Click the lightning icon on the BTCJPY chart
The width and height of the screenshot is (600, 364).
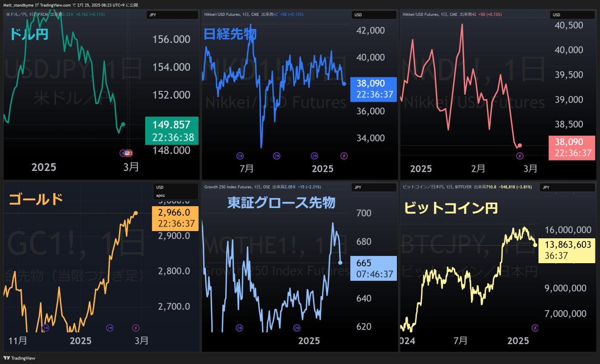(535, 328)
